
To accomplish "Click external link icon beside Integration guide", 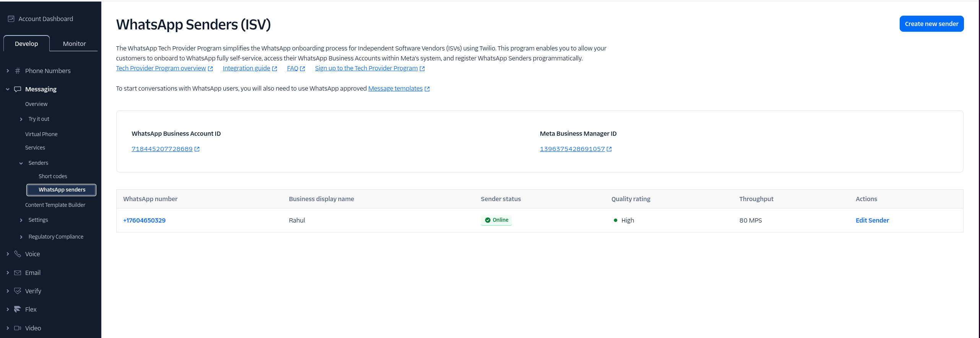I will click(x=275, y=69).
